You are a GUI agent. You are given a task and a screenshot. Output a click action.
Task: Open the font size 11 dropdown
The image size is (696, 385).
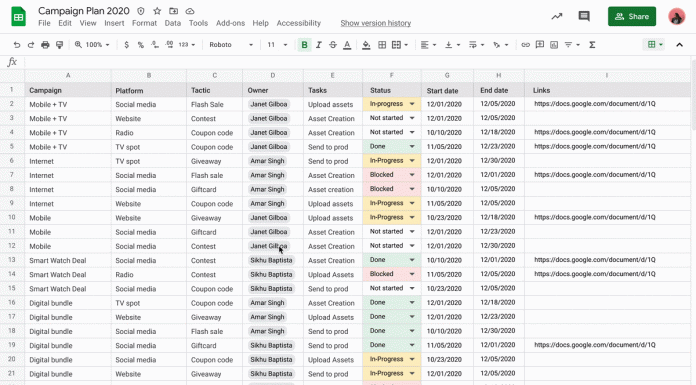pyautogui.click(x=277, y=45)
